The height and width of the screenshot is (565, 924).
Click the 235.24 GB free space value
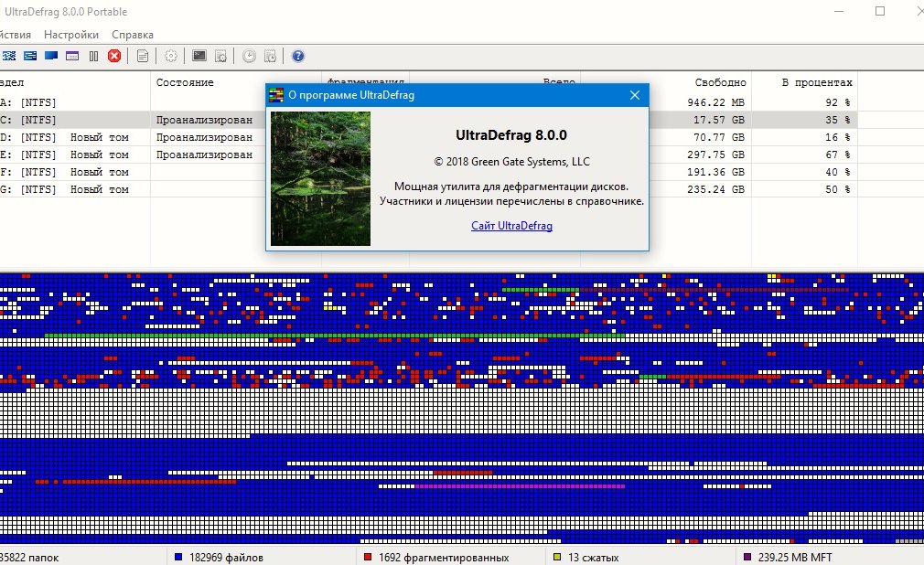(716, 189)
